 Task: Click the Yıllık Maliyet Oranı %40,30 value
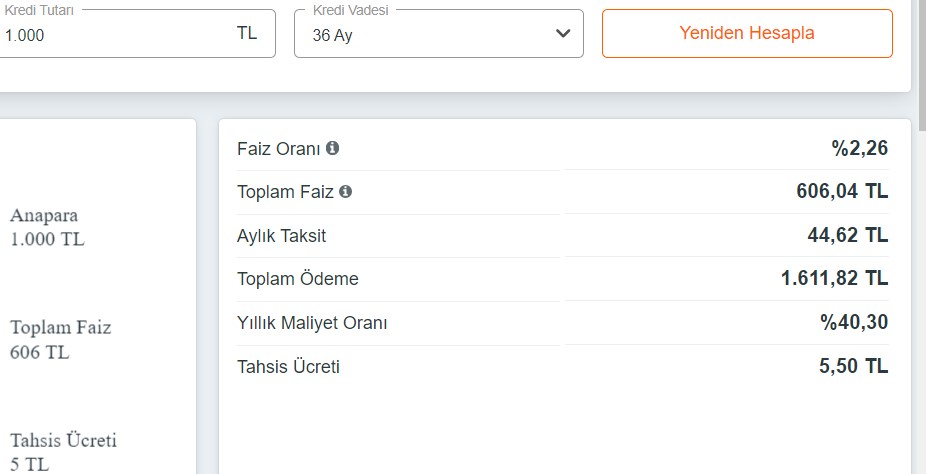854,322
